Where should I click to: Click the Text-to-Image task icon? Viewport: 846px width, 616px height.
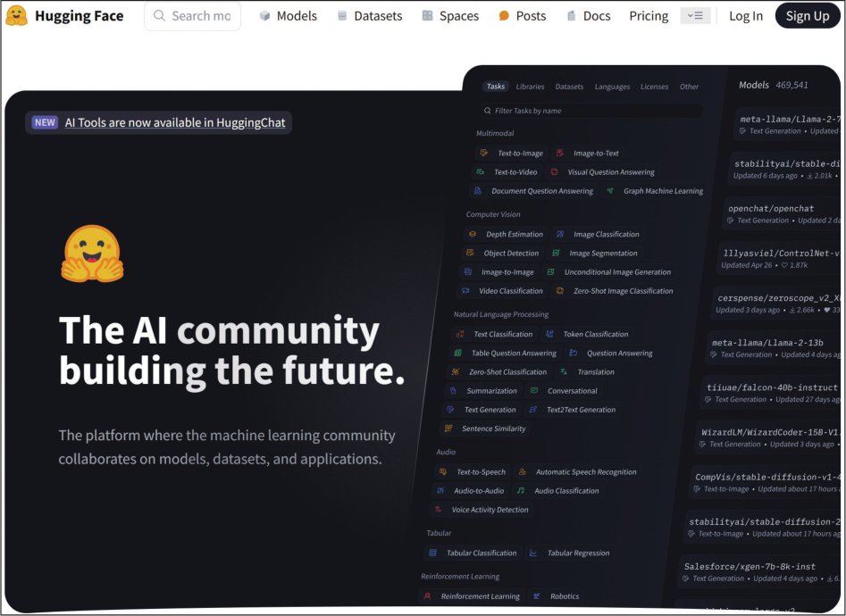[x=484, y=153]
